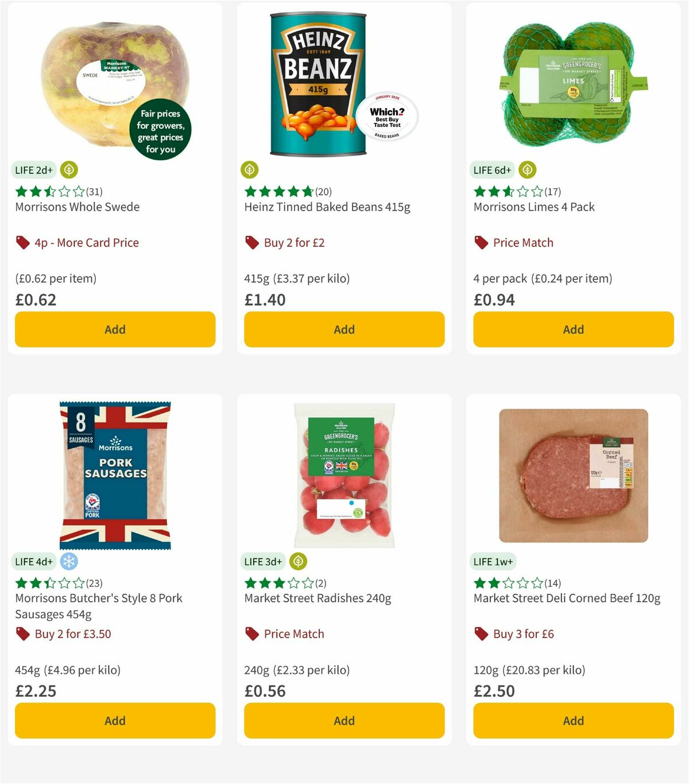This screenshot has height=784, width=689.
Task: Add Market Street Deli Corned Beef to basket
Action: click(x=573, y=720)
